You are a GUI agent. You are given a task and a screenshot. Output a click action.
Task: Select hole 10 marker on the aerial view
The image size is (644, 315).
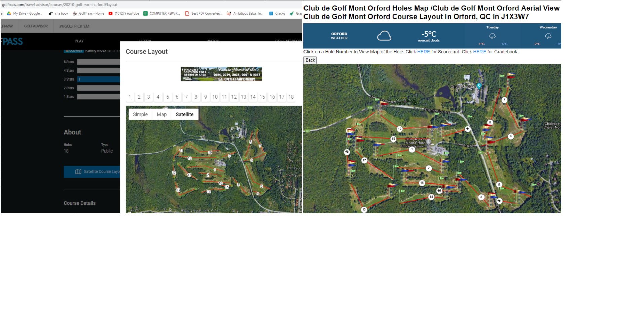pyautogui.click(x=400, y=129)
